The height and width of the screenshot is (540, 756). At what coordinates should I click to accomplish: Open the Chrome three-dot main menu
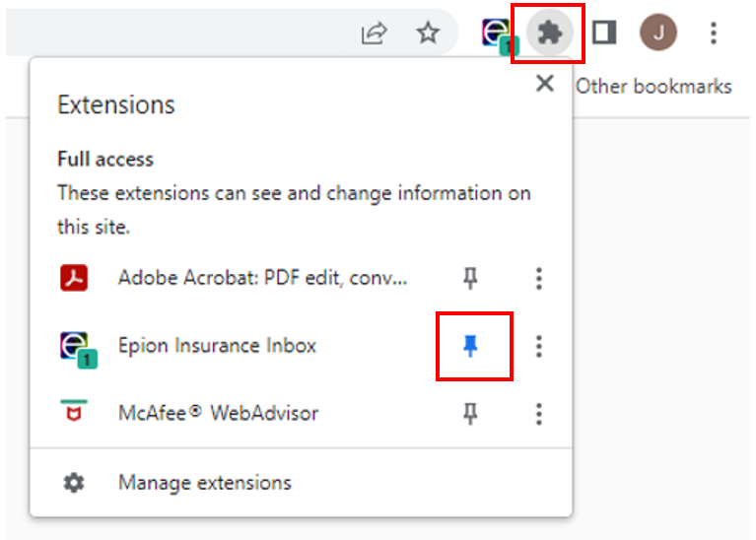(714, 33)
